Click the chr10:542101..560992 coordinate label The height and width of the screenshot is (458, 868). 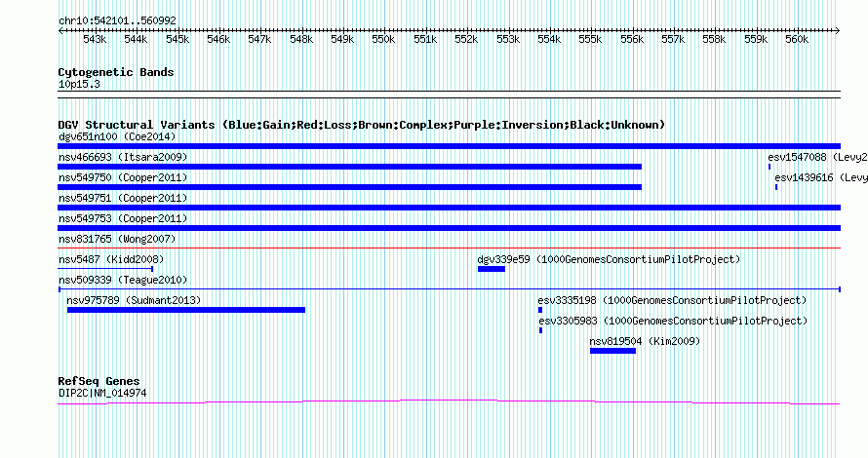(x=117, y=20)
